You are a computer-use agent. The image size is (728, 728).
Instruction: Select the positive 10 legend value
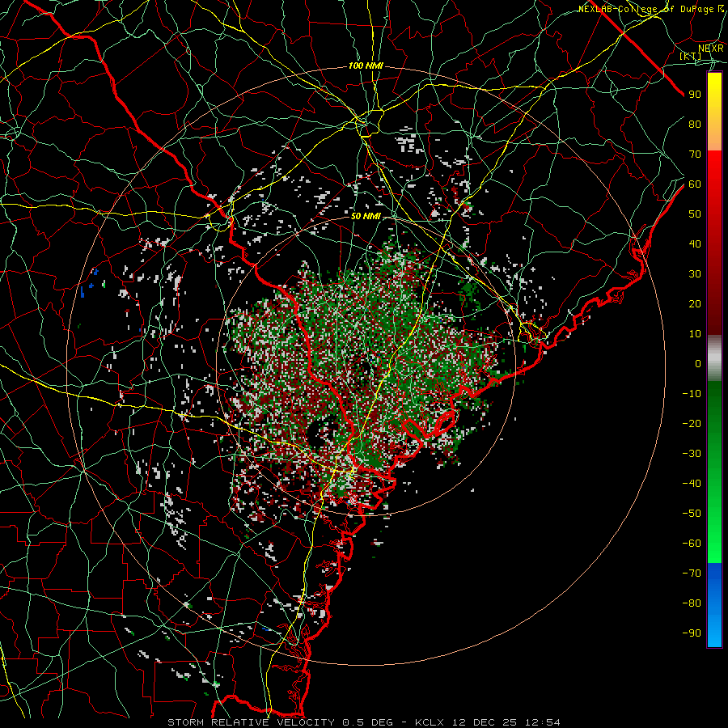tap(695, 334)
